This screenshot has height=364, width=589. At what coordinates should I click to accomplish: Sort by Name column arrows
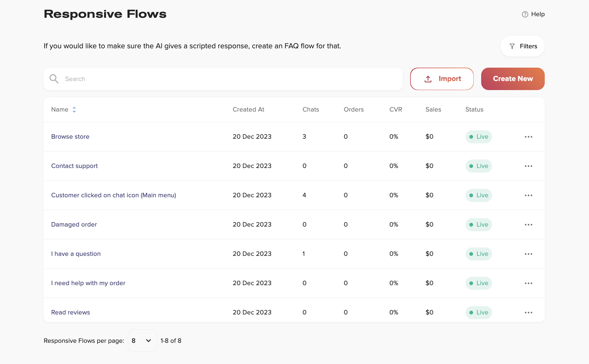tap(74, 110)
